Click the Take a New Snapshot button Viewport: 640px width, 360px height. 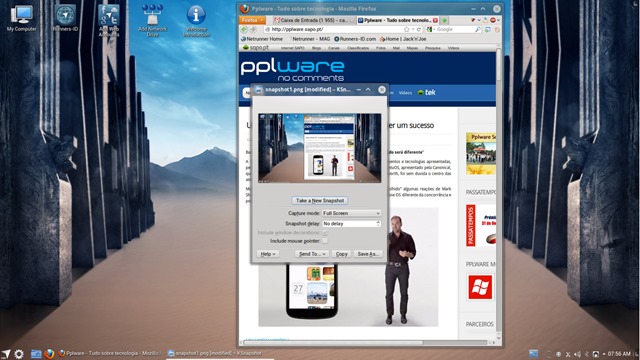(x=320, y=200)
